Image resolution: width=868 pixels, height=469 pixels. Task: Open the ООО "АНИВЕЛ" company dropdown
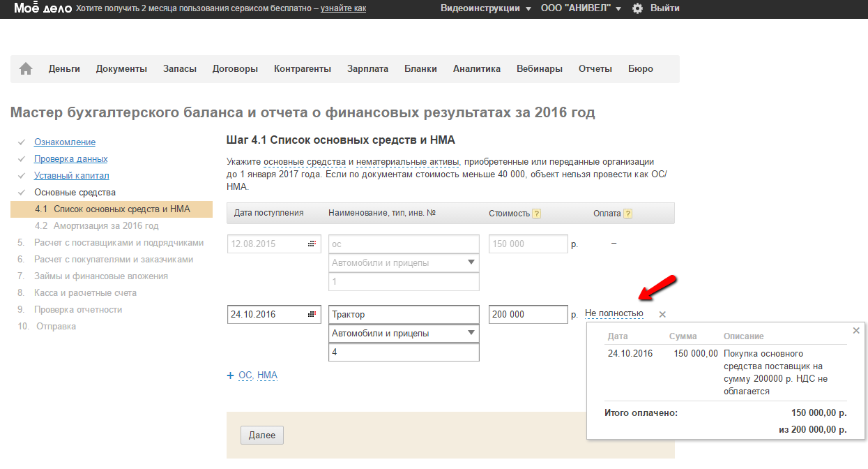(x=581, y=8)
